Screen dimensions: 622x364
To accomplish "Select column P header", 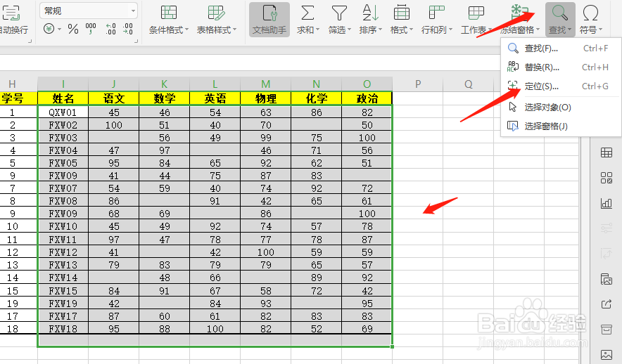I will pos(418,84).
